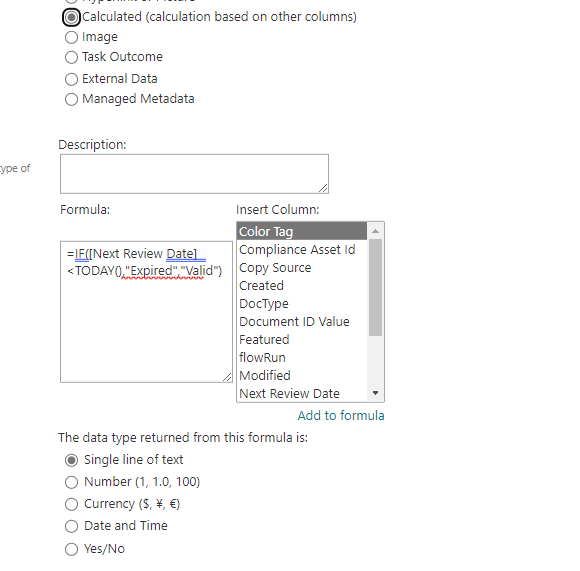Viewport: 580px width, 571px height.
Task: Select Featured in the column list
Action: tap(302, 339)
